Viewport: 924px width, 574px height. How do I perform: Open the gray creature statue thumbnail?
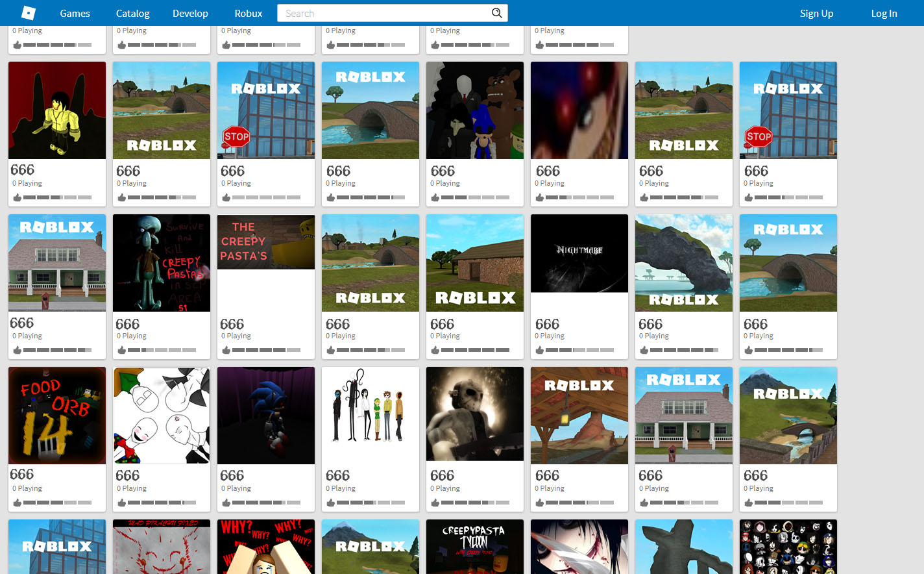[x=684, y=547]
